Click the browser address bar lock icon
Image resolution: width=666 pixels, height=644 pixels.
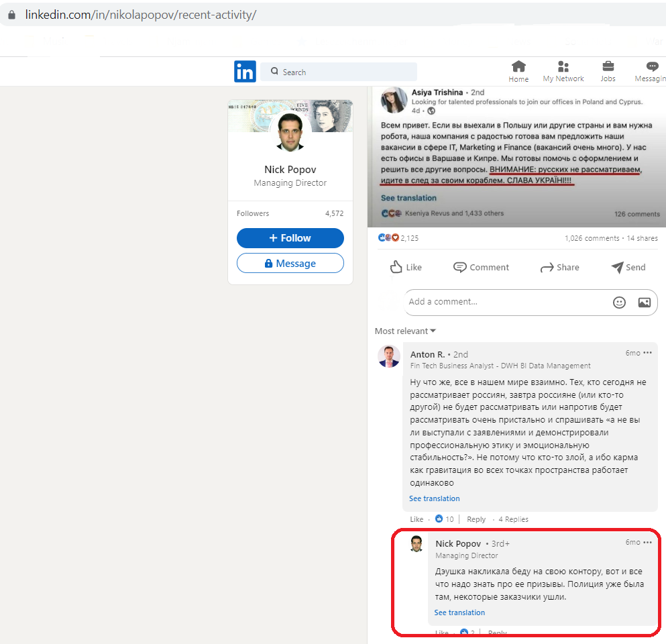[12, 15]
